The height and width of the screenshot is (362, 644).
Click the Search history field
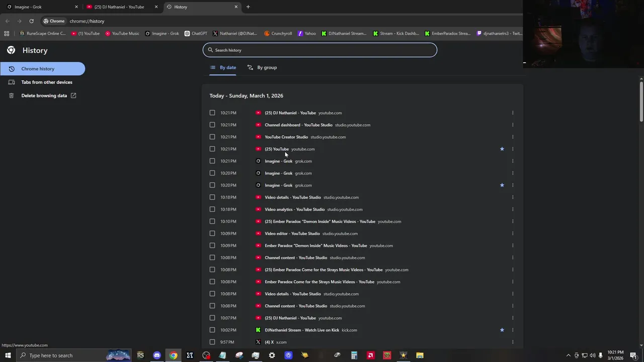(x=320, y=50)
